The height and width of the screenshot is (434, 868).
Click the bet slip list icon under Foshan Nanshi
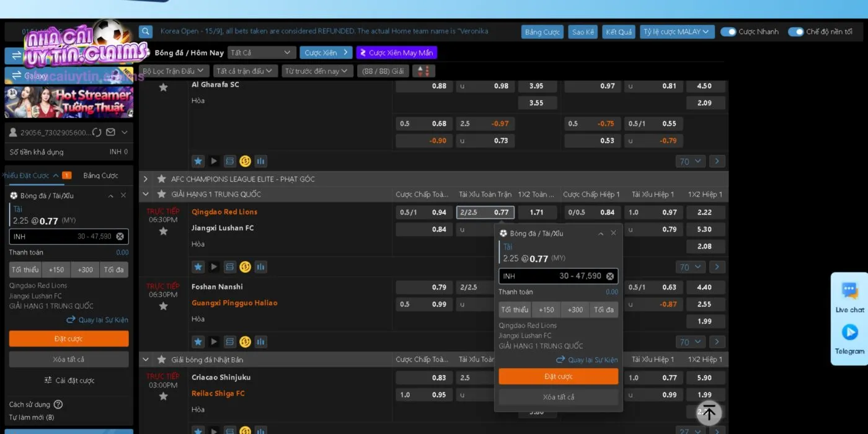tap(229, 342)
